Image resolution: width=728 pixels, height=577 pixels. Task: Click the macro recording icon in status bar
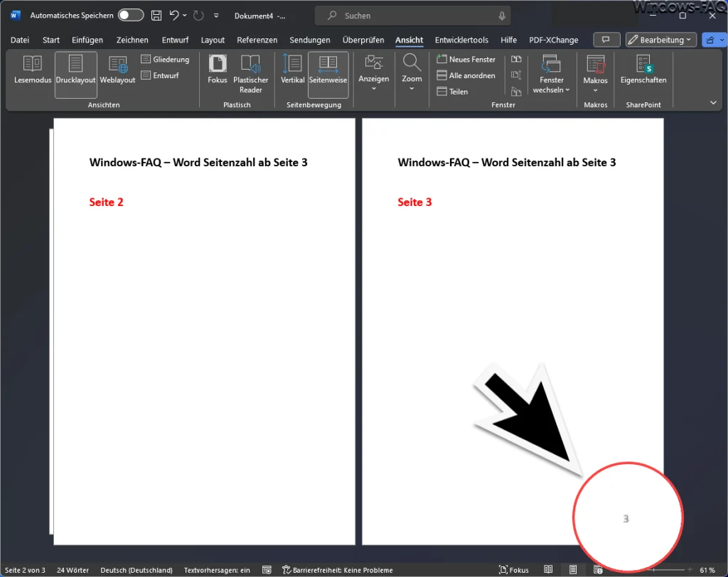pos(267,570)
